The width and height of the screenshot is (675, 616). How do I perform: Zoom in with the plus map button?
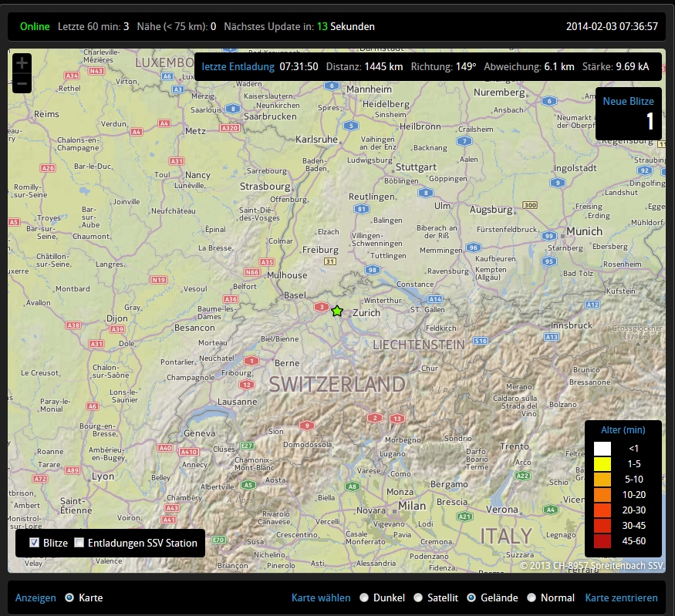22,63
